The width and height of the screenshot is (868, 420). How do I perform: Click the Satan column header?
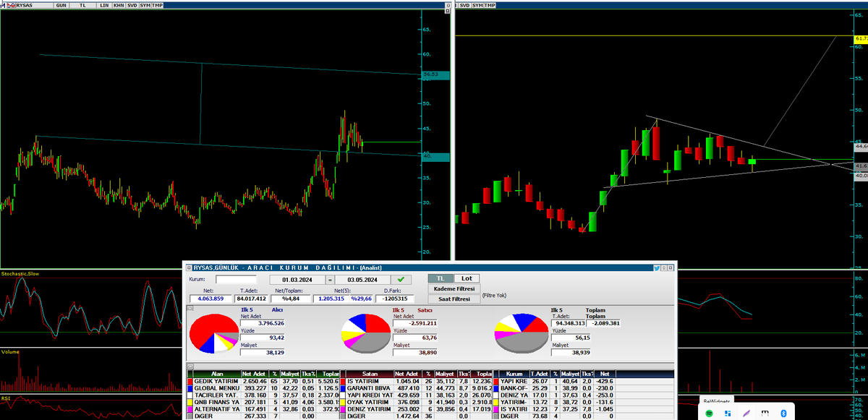(x=370, y=374)
